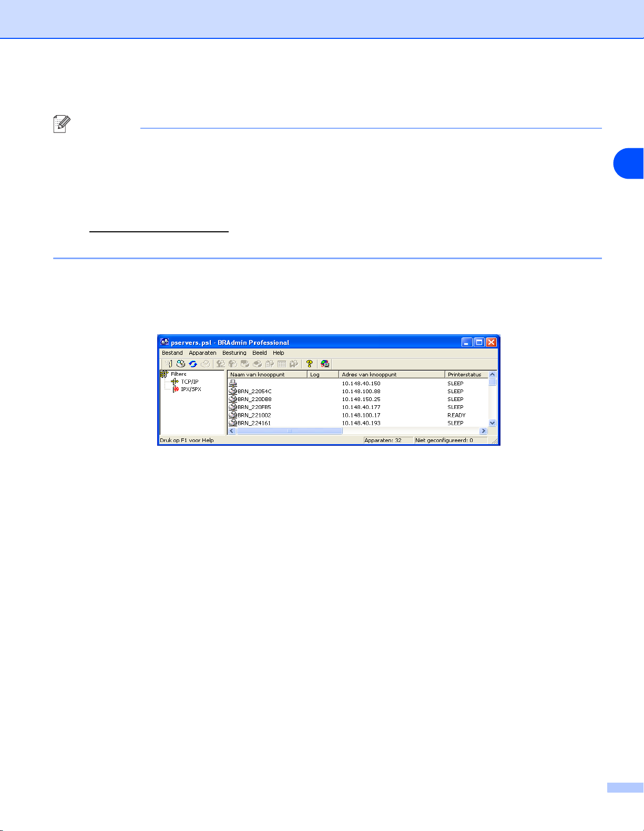
Task: Open the Beeld menu
Action: [260, 353]
